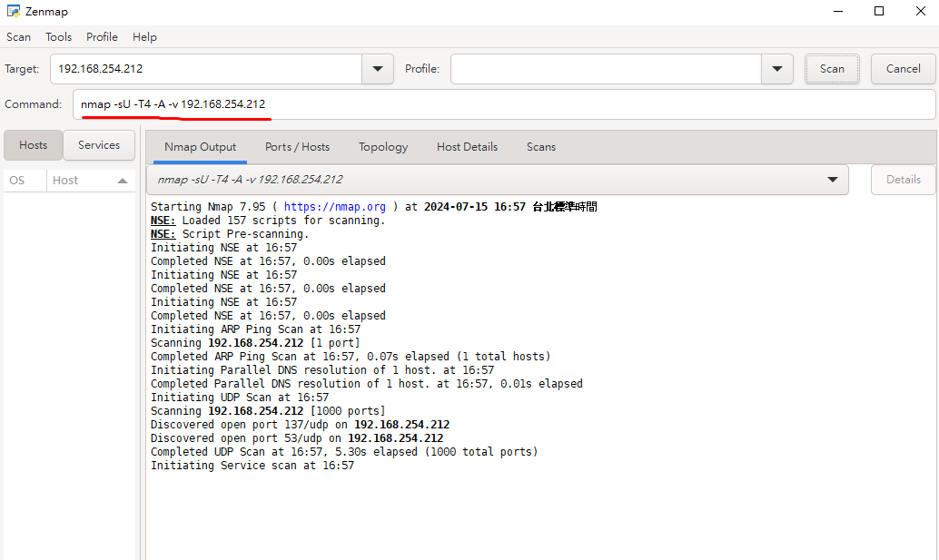Image resolution: width=939 pixels, height=560 pixels.
Task: Open the Target dropdown arrow
Action: pos(377,69)
